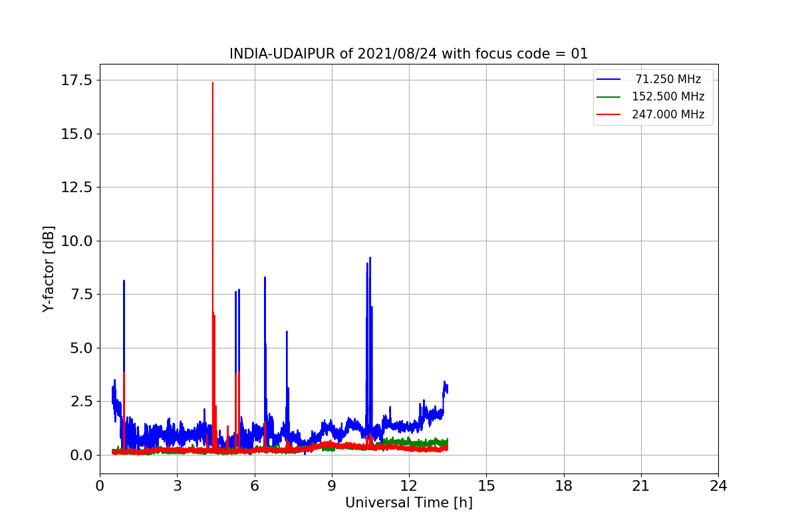798x532 pixels.
Task: Click the green line sample in legend
Action: tap(608, 96)
